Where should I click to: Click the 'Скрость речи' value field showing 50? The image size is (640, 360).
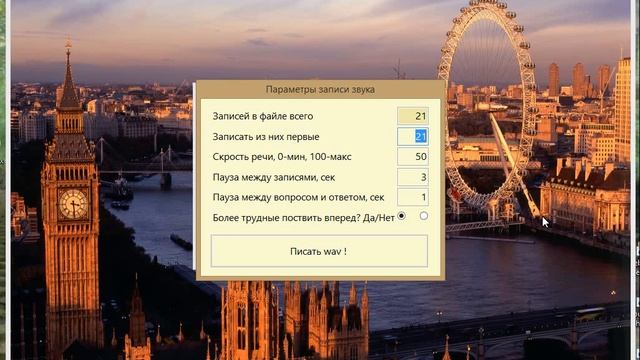413,157
